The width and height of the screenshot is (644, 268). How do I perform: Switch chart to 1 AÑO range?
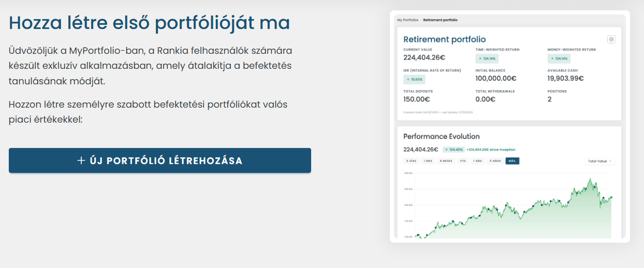[x=478, y=161]
